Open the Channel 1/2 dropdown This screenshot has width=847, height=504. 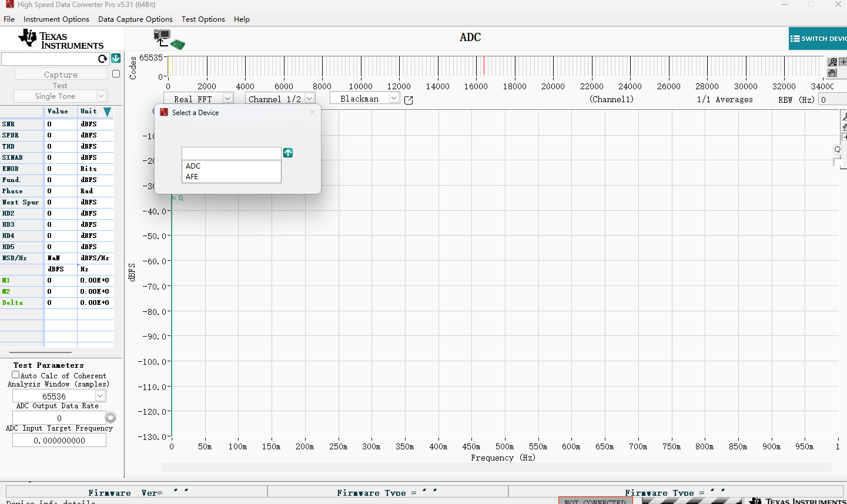[310, 99]
